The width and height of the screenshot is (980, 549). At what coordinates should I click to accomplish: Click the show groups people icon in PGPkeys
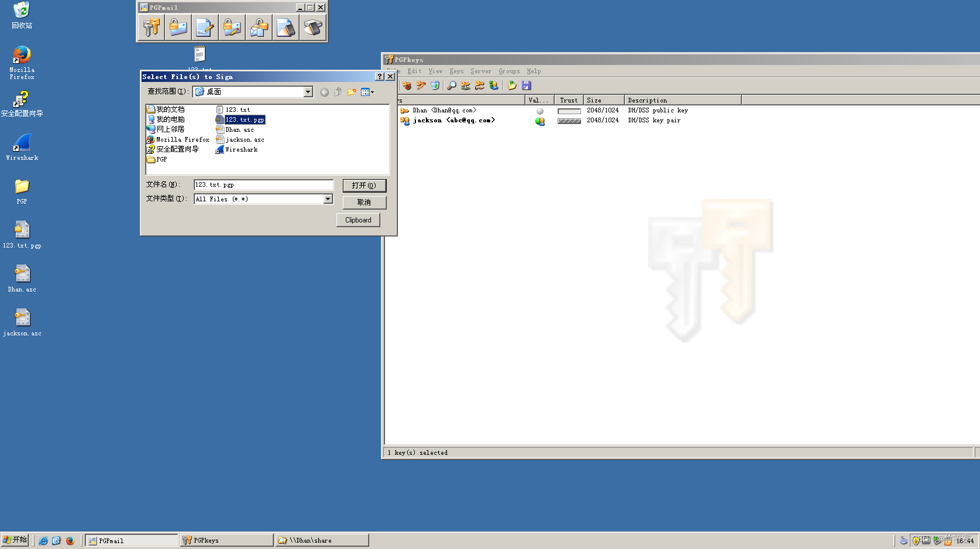[494, 85]
